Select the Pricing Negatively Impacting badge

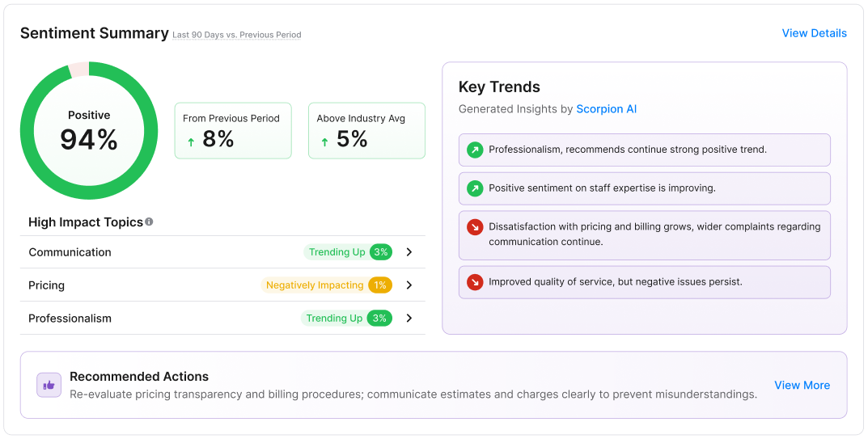coord(327,285)
